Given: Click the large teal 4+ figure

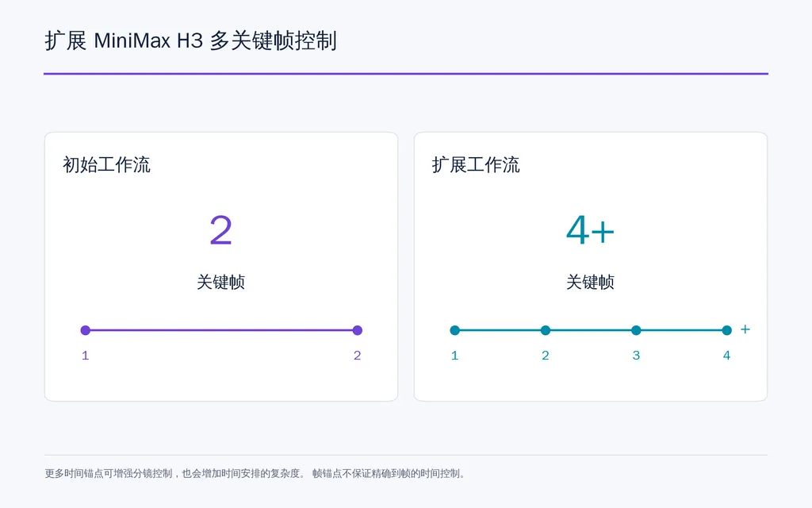Looking at the screenshot, I should click(590, 230).
